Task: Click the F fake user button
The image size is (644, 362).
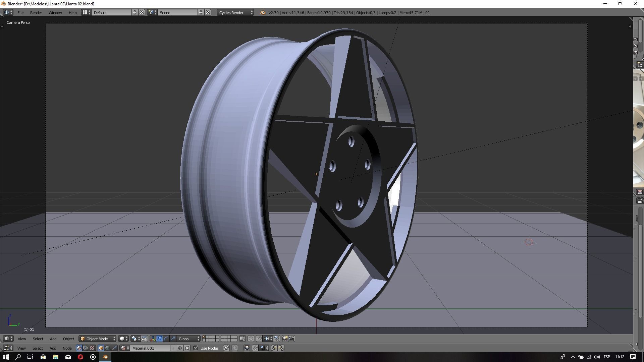Action: pyautogui.click(x=173, y=348)
